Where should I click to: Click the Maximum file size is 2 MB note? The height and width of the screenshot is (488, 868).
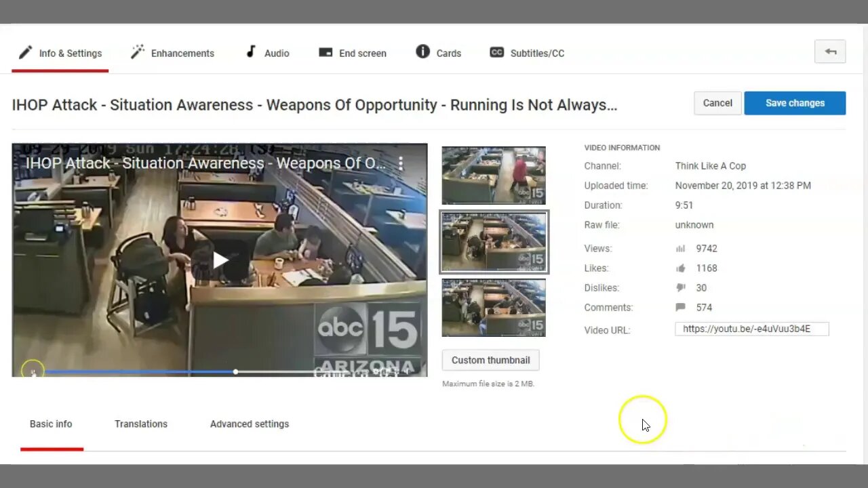[x=488, y=384]
